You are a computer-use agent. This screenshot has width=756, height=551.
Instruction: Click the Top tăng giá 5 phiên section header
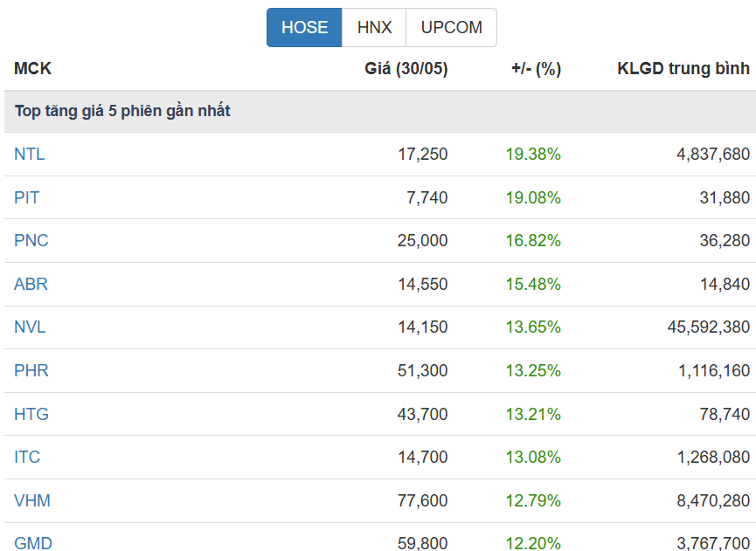pyautogui.click(x=122, y=111)
